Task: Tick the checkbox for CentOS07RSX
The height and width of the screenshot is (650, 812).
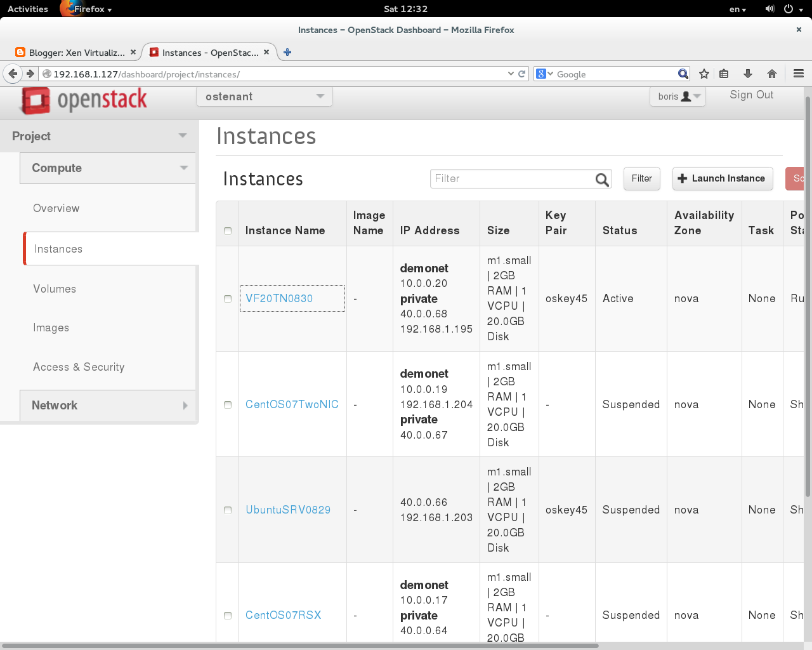Action: (x=228, y=616)
